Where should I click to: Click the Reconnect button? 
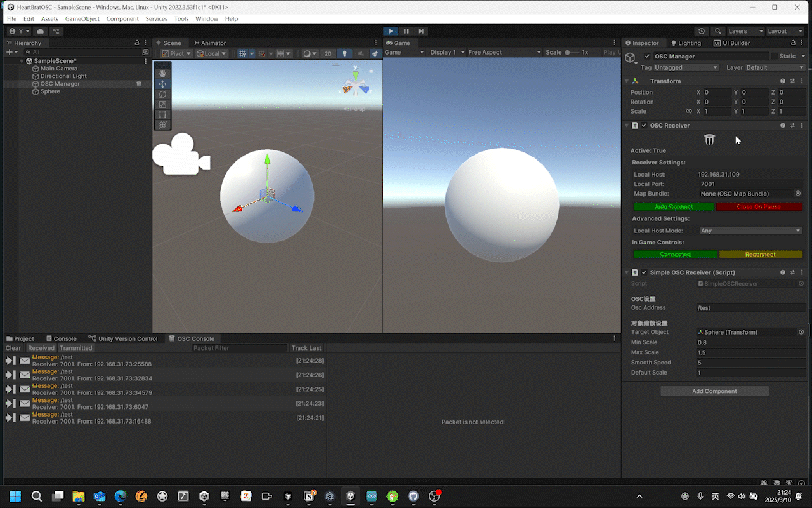pyautogui.click(x=760, y=255)
